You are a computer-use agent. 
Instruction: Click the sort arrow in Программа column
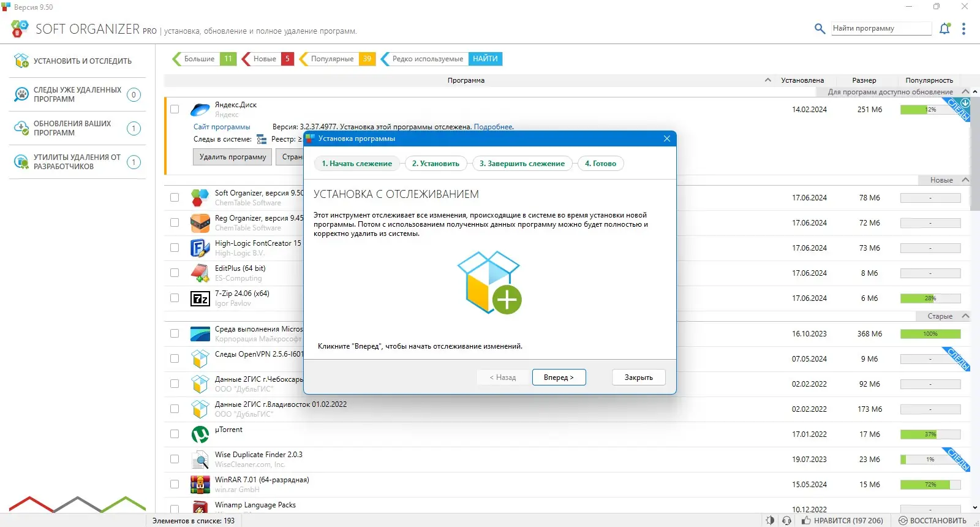coord(767,80)
